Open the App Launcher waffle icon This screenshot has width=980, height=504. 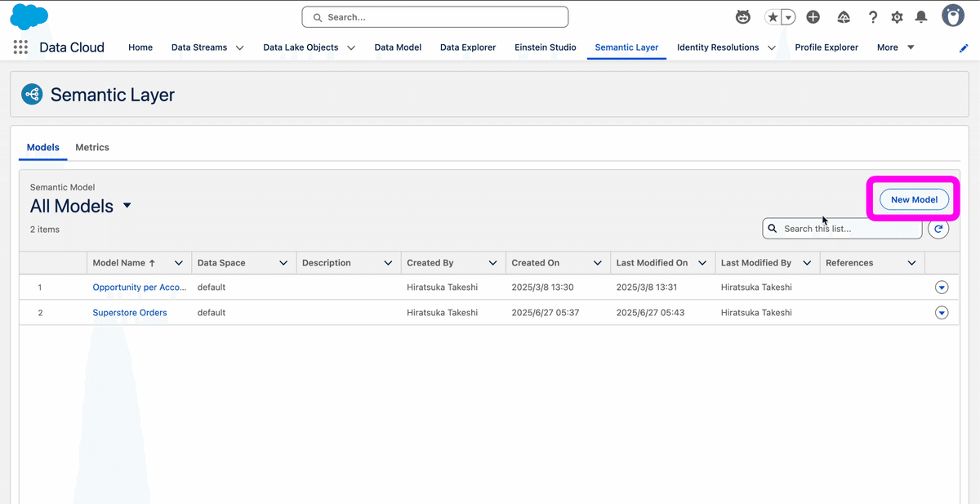pos(20,47)
